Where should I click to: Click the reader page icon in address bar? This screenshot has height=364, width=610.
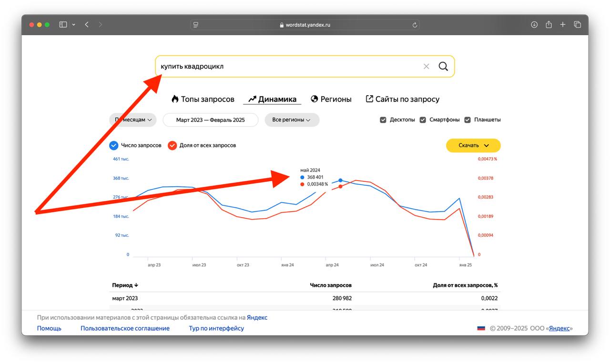(x=196, y=25)
